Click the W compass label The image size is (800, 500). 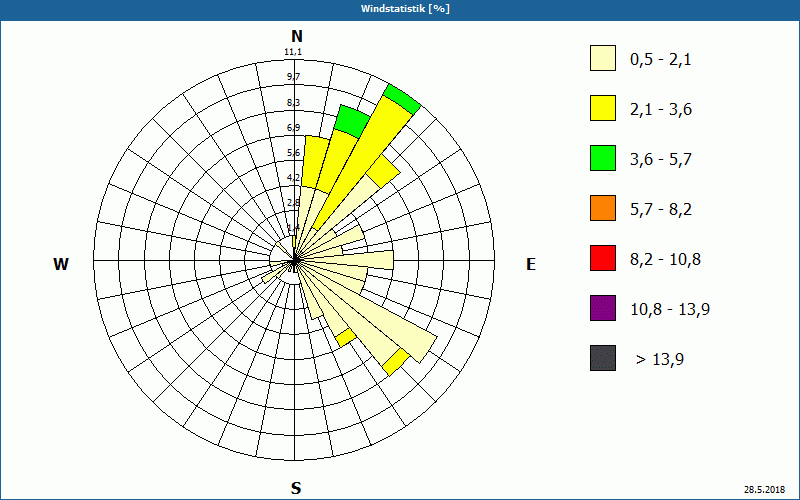click(61, 264)
